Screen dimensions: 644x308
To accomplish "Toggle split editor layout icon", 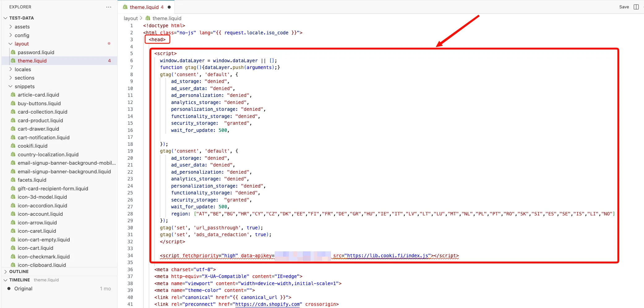I will coord(636,7).
